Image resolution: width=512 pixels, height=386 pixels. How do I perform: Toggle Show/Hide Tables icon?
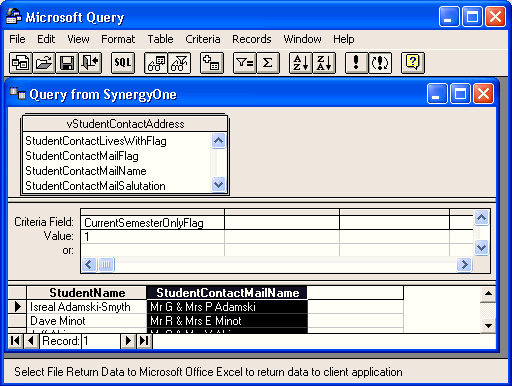click(156, 63)
